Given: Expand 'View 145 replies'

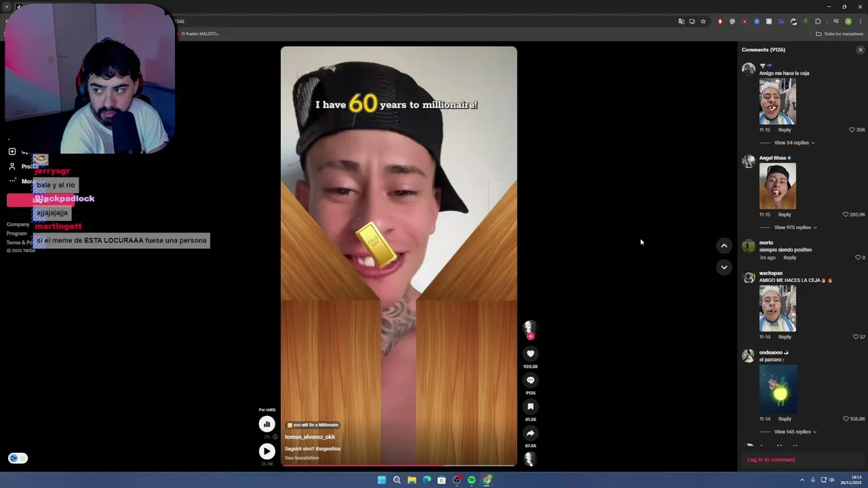Looking at the screenshot, I should (795, 432).
